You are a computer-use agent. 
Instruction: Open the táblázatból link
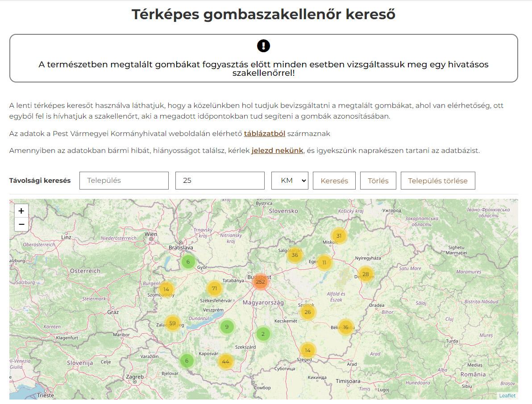click(x=265, y=133)
